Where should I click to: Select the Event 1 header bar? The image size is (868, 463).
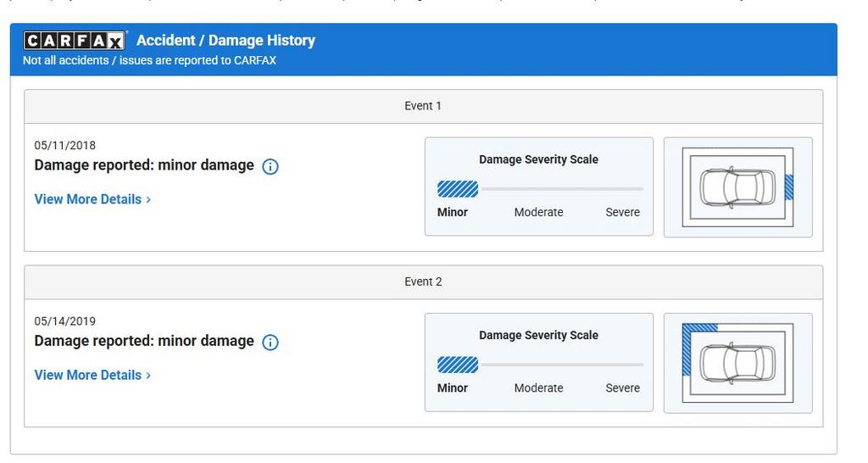pyautogui.click(x=424, y=106)
